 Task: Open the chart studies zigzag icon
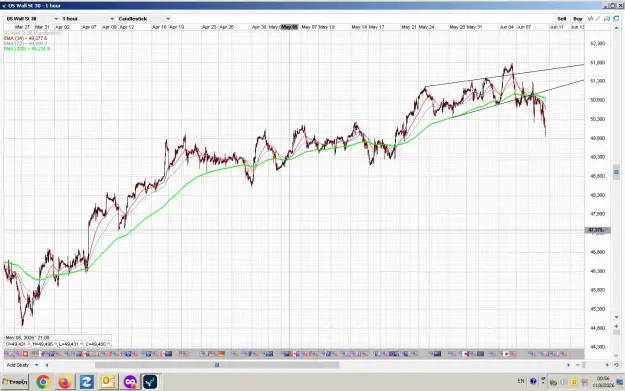click(x=591, y=19)
